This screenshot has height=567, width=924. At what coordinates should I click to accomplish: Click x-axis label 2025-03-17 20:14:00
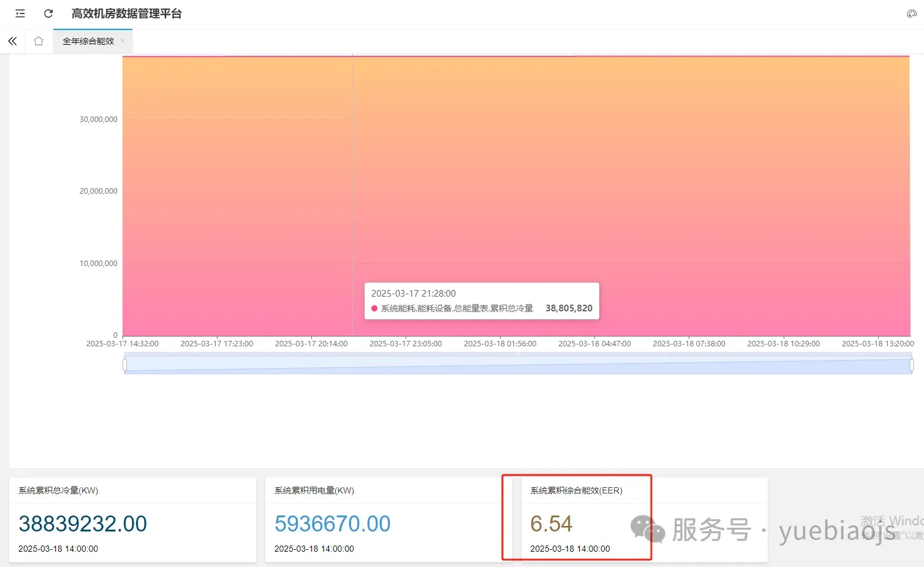point(311,344)
